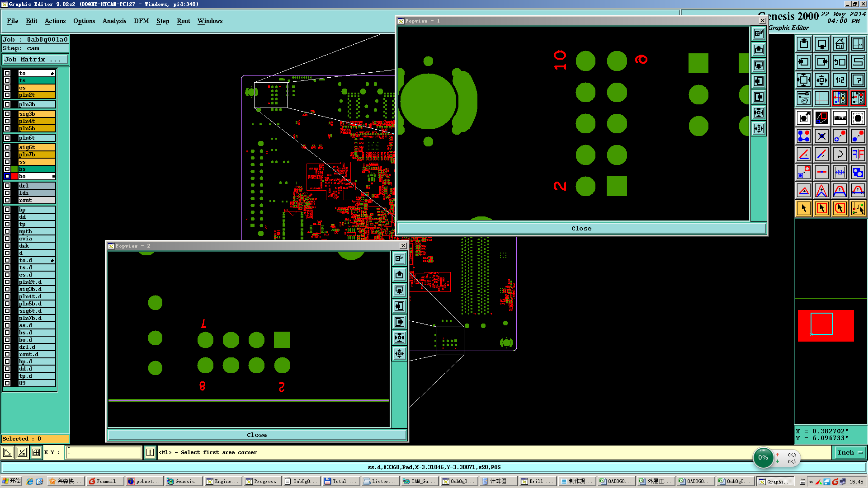Image resolution: width=868 pixels, height=488 pixels.
Task: Click the delete feature blue X icon
Action: pyautogui.click(x=822, y=136)
